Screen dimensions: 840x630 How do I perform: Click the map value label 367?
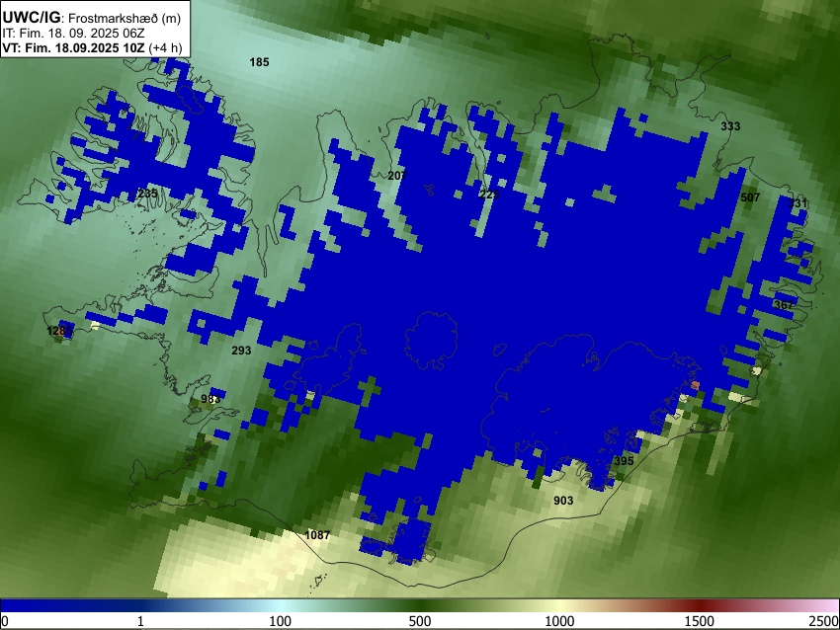pyautogui.click(x=784, y=305)
